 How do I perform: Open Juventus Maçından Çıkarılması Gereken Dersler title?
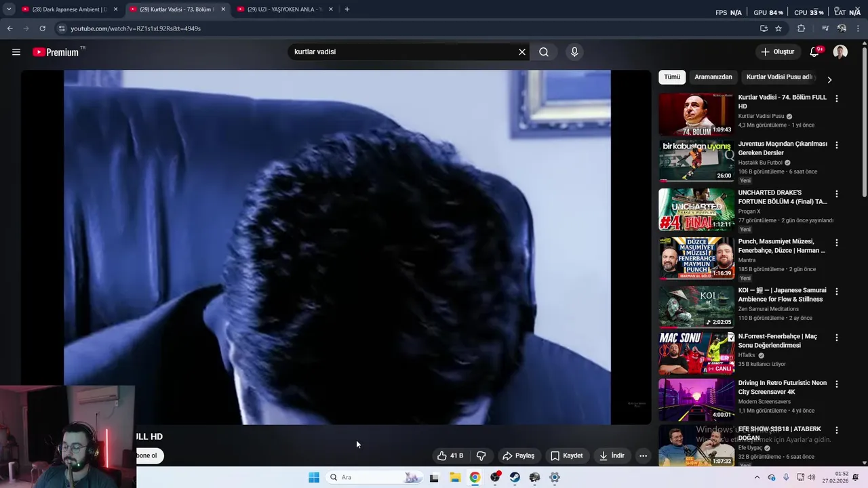click(783, 148)
